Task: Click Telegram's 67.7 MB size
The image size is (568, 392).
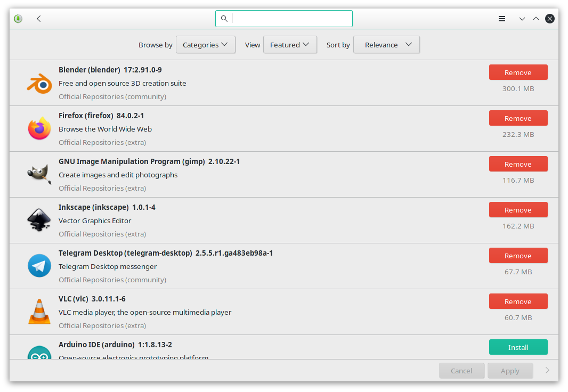Action: tap(518, 272)
